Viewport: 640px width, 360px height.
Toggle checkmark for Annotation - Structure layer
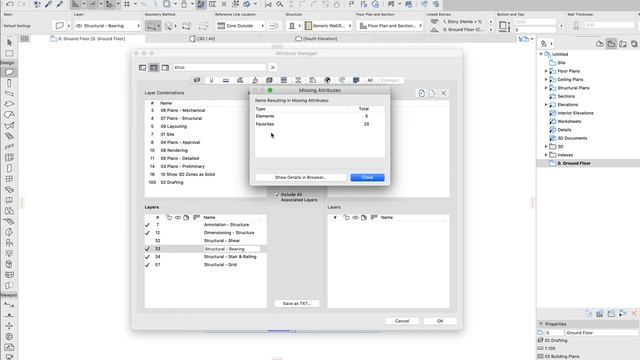click(x=147, y=225)
